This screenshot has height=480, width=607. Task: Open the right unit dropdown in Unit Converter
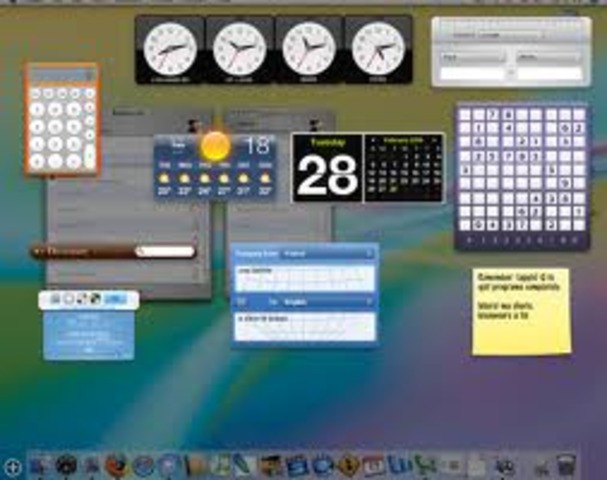549,57
